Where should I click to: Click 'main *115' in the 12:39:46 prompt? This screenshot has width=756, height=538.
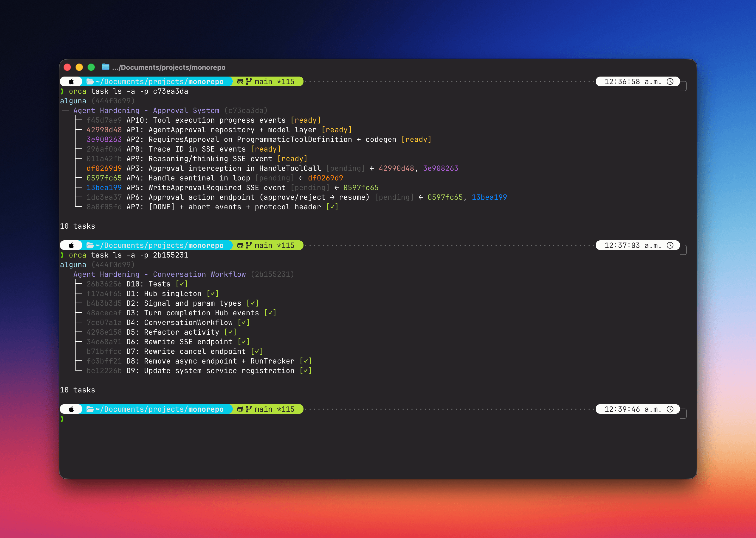[274, 409]
